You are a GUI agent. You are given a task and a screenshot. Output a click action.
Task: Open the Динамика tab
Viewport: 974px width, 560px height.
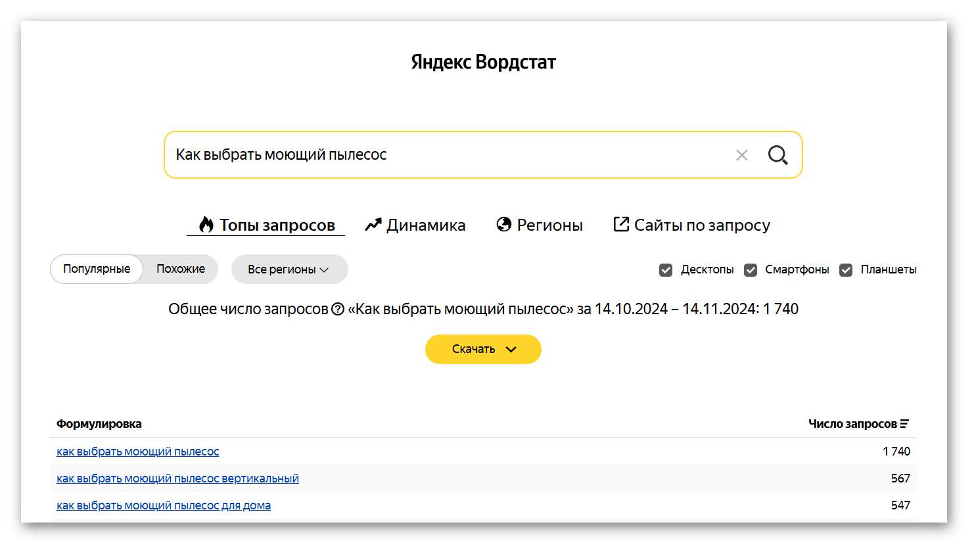(x=425, y=225)
